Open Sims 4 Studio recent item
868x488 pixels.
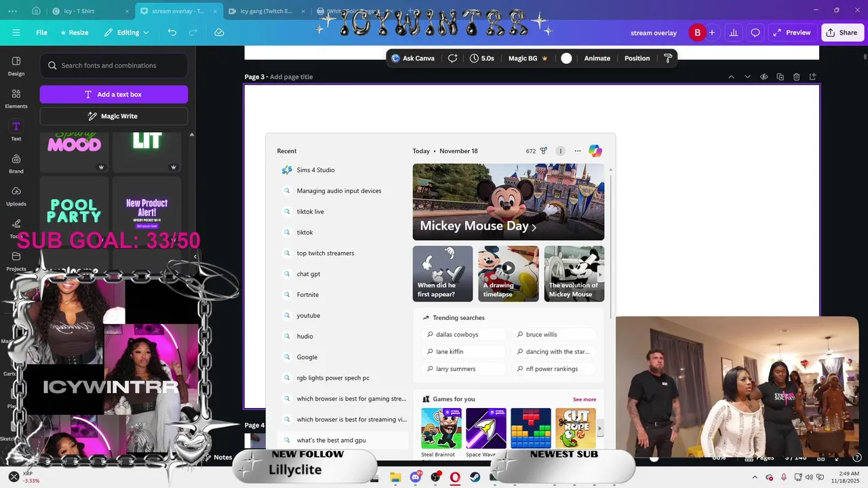pyautogui.click(x=342, y=170)
